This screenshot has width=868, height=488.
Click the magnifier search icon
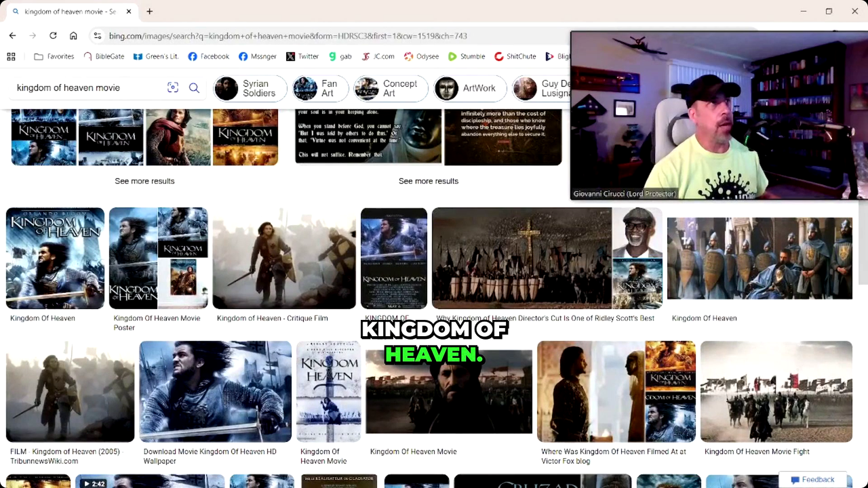194,87
